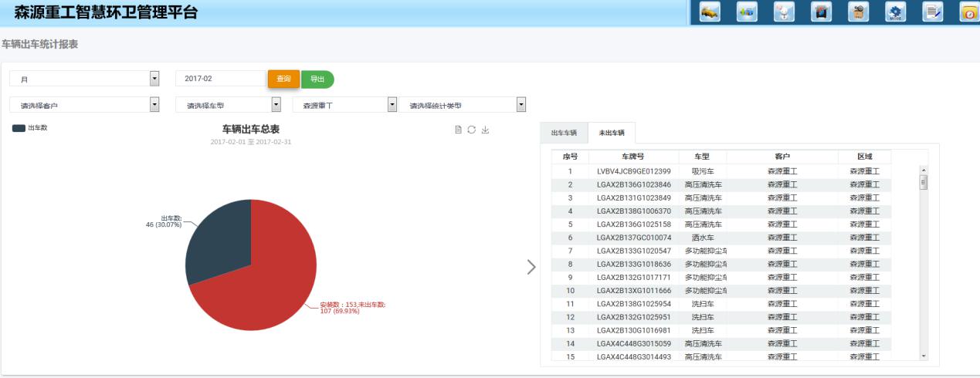
Task: Download chart as image icon
Action: click(x=485, y=130)
